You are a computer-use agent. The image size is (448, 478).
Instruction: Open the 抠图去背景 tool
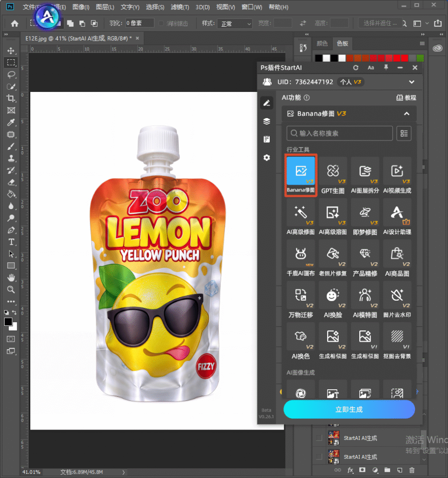(x=397, y=341)
